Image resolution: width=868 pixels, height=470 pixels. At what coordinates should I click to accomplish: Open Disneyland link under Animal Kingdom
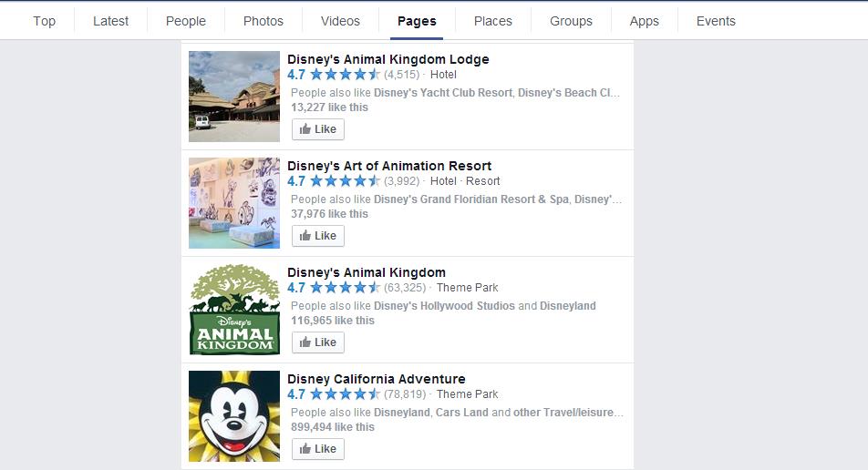(568, 306)
